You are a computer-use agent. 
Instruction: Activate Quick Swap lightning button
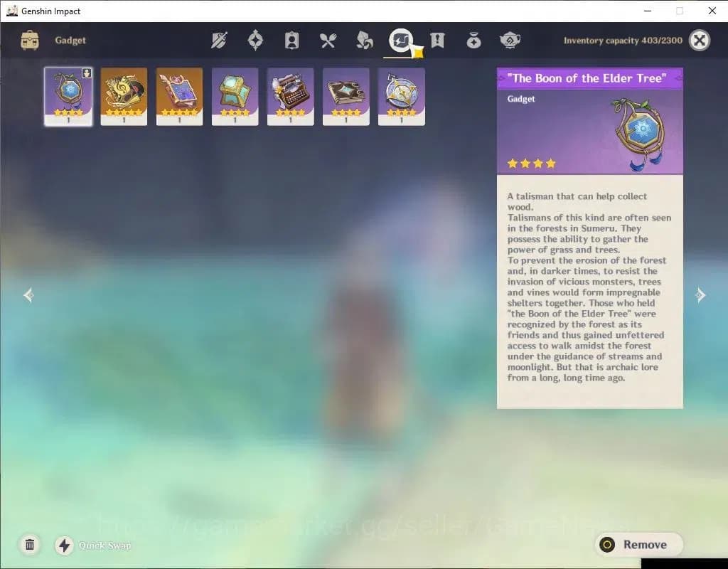click(x=65, y=545)
